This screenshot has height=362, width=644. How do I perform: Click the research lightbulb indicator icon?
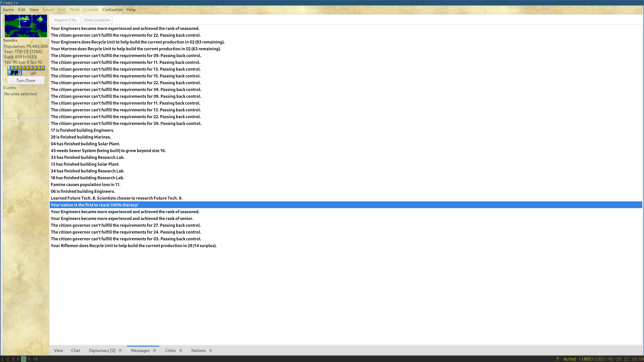tap(9, 73)
